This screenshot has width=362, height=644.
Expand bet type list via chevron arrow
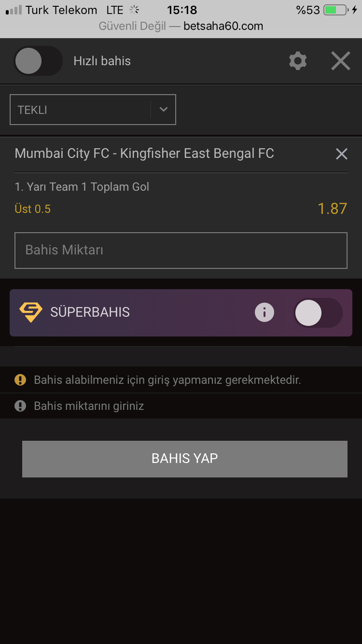point(164,110)
